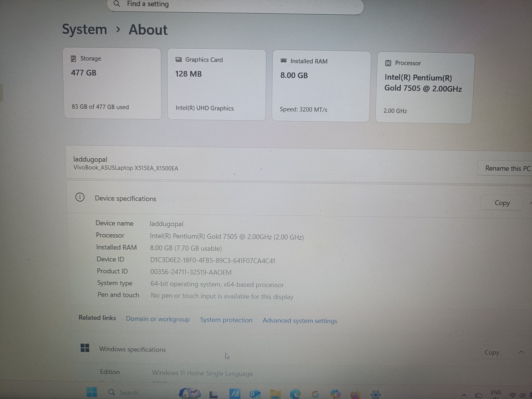Viewport: 532px width, 399px height.
Task: Click the Windows specifications header label
Action: [133, 349]
